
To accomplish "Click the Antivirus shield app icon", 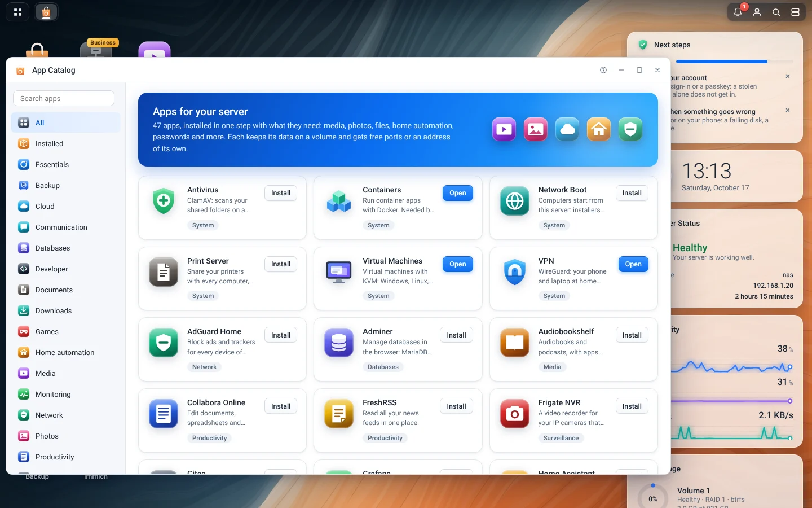I will coord(164,201).
